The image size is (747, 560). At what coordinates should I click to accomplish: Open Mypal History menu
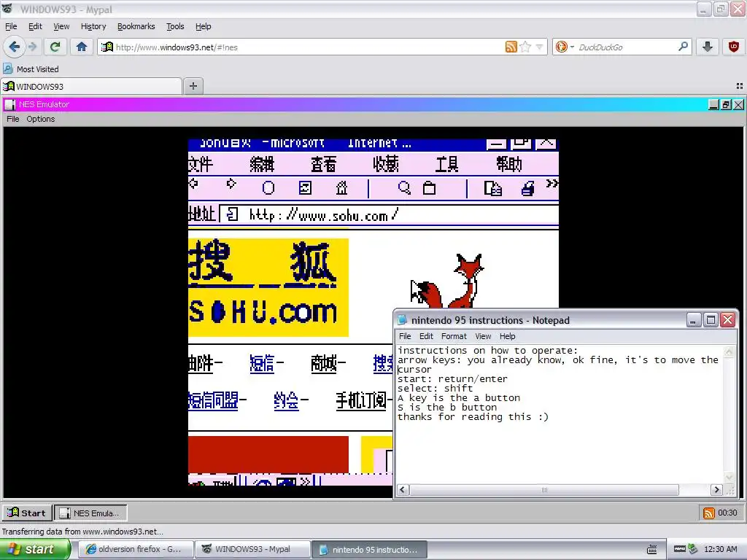tap(93, 26)
